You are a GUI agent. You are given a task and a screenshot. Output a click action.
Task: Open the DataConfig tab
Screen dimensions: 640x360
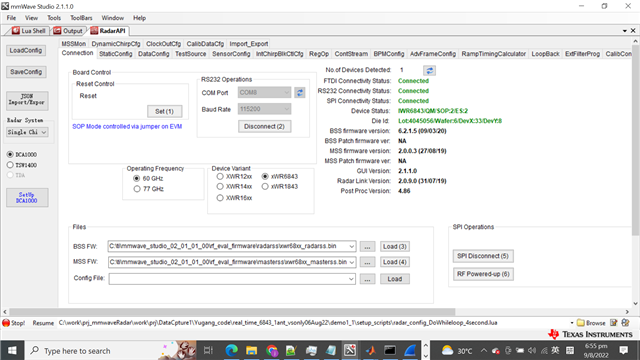tap(153, 54)
